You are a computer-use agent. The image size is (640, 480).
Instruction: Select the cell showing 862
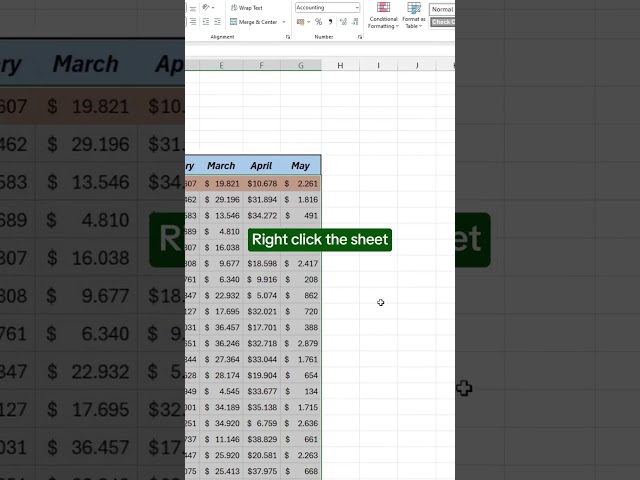click(301, 295)
